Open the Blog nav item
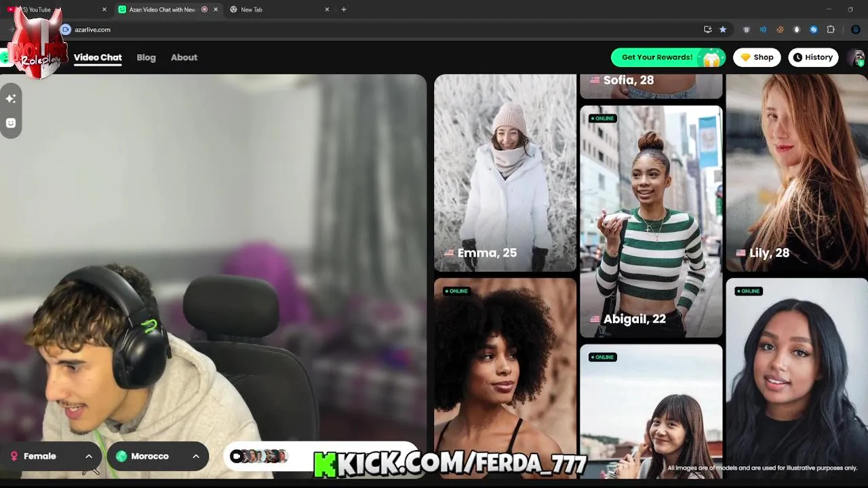Viewport: 868px width, 488px height. (146, 58)
